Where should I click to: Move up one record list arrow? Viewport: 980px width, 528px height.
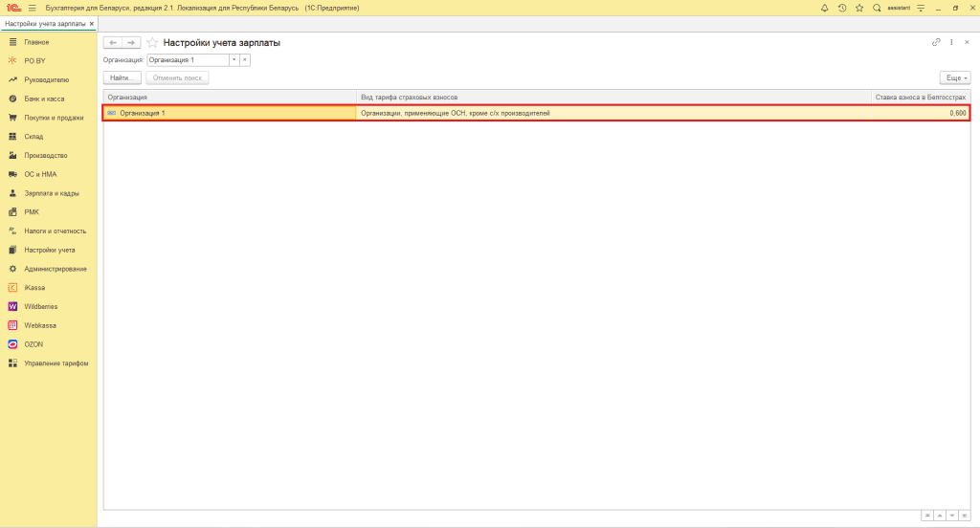940,516
